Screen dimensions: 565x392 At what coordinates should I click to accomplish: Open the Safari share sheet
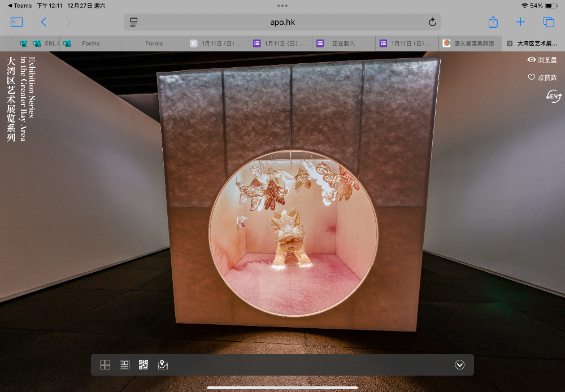coord(493,22)
